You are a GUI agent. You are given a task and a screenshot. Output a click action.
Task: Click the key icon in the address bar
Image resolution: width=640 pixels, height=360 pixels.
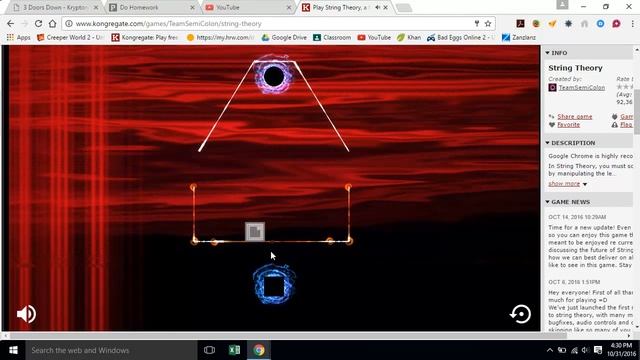(476, 24)
